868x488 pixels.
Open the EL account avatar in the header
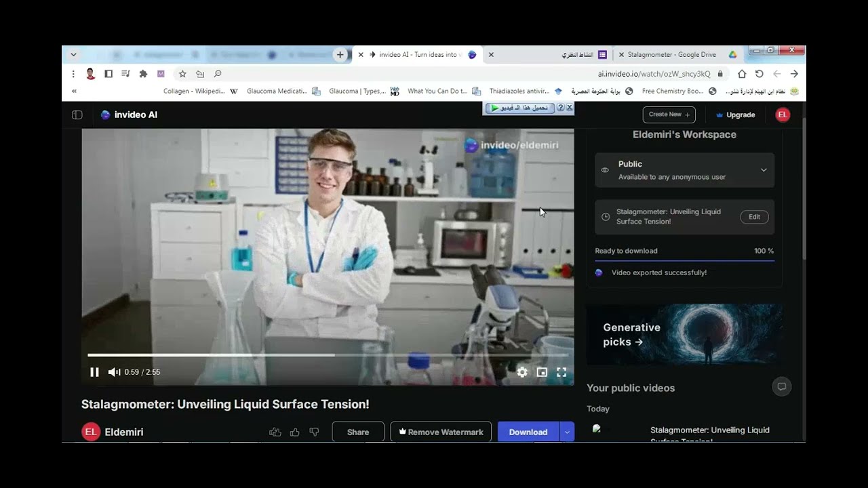783,115
